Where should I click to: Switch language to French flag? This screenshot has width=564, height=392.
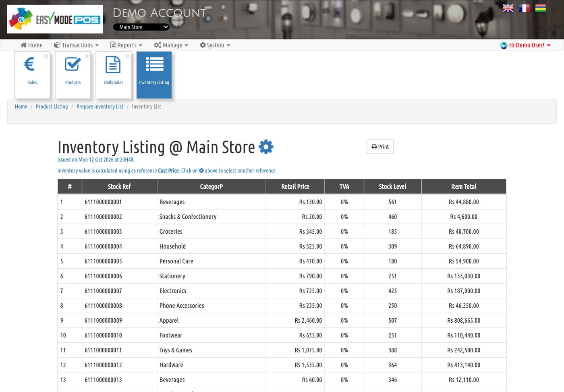click(524, 8)
